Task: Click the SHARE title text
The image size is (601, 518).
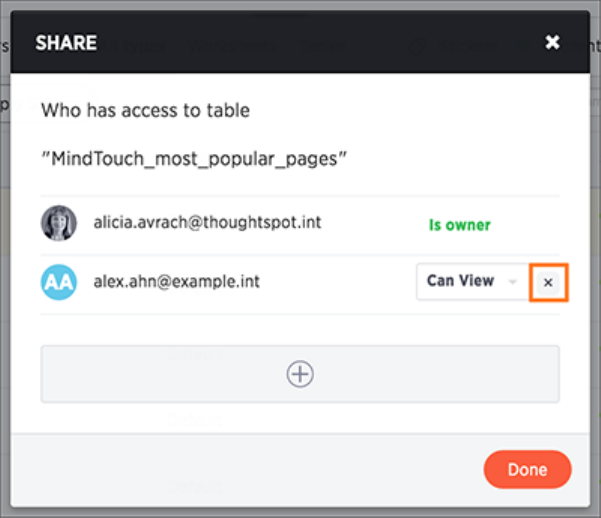Action: tap(64, 43)
